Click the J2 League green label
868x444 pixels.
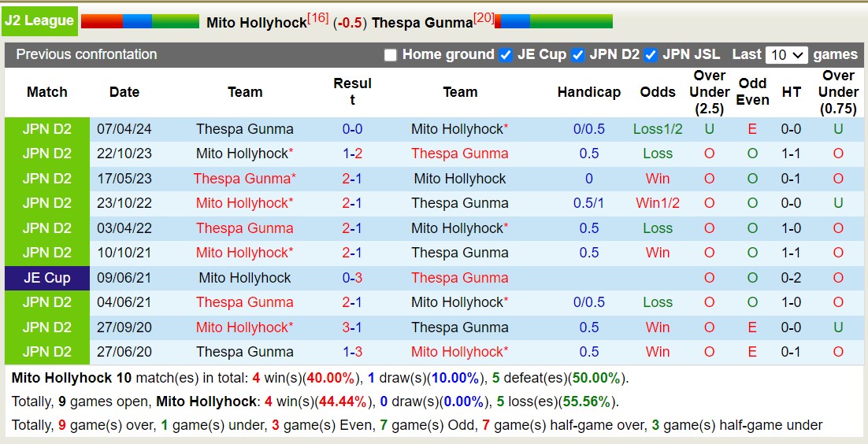point(40,21)
